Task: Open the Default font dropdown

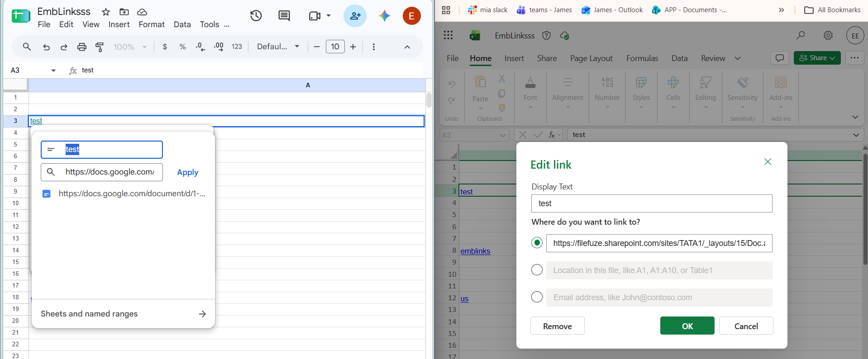Action: (x=278, y=47)
